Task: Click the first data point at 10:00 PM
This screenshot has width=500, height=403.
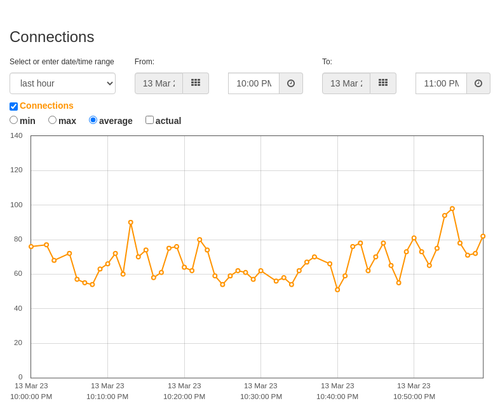Action: tap(31, 247)
